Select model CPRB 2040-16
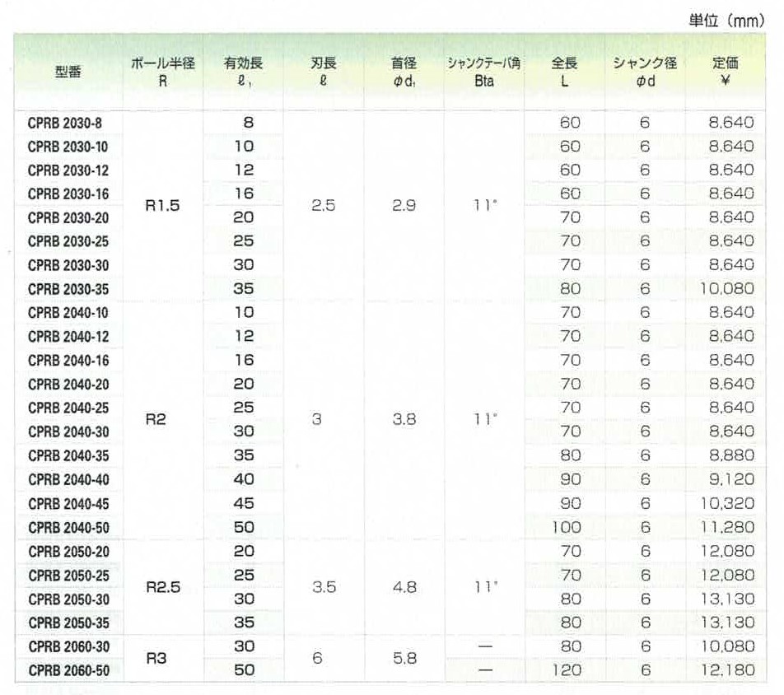This screenshot has height=695, width=784. coord(68,361)
